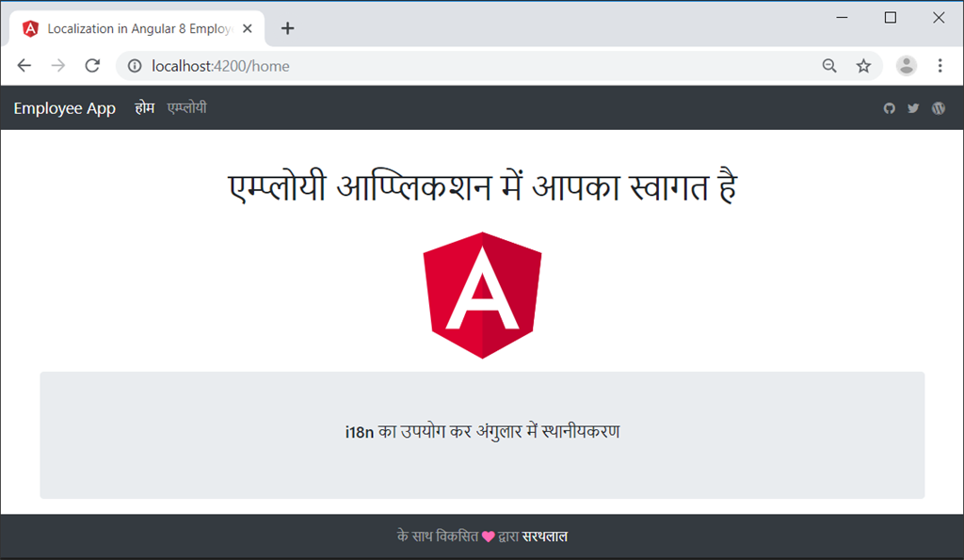Open Chrome's three-dot menu
Viewport: 964px width, 560px height.
940,66
